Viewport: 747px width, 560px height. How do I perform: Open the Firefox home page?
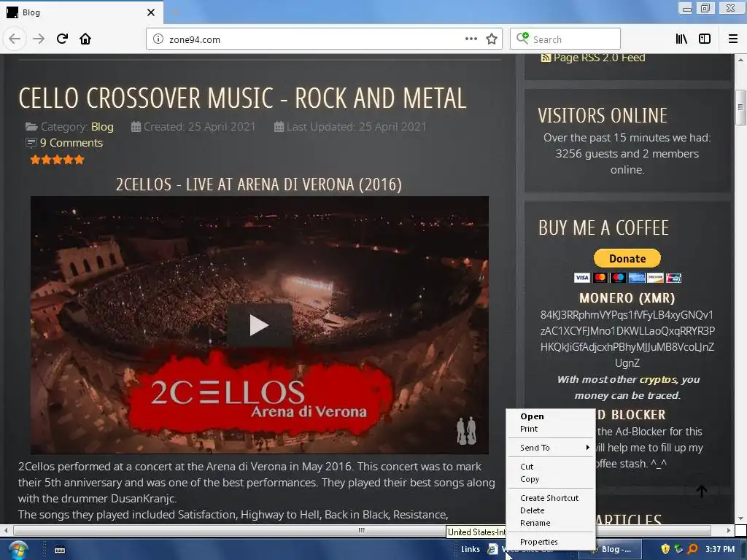point(85,39)
